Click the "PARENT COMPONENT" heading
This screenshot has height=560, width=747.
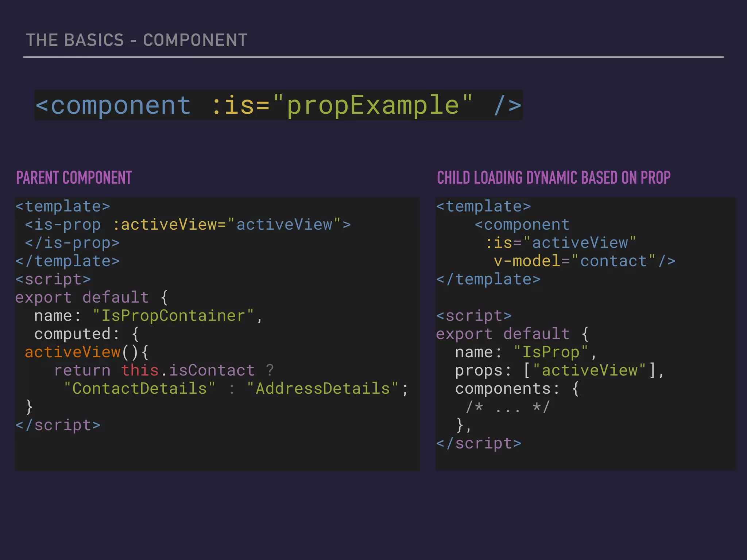[x=74, y=178]
